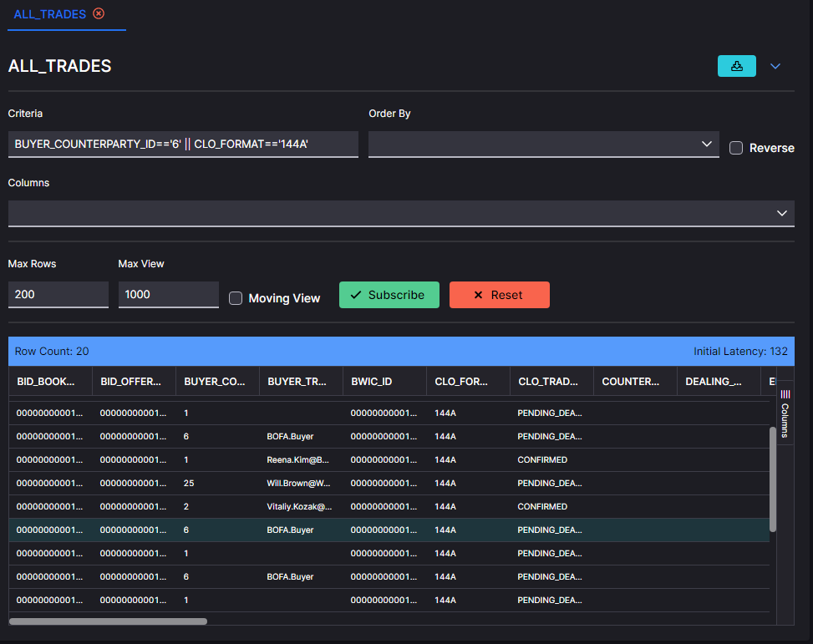Click the DEALING_... column header

tap(719, 382)
